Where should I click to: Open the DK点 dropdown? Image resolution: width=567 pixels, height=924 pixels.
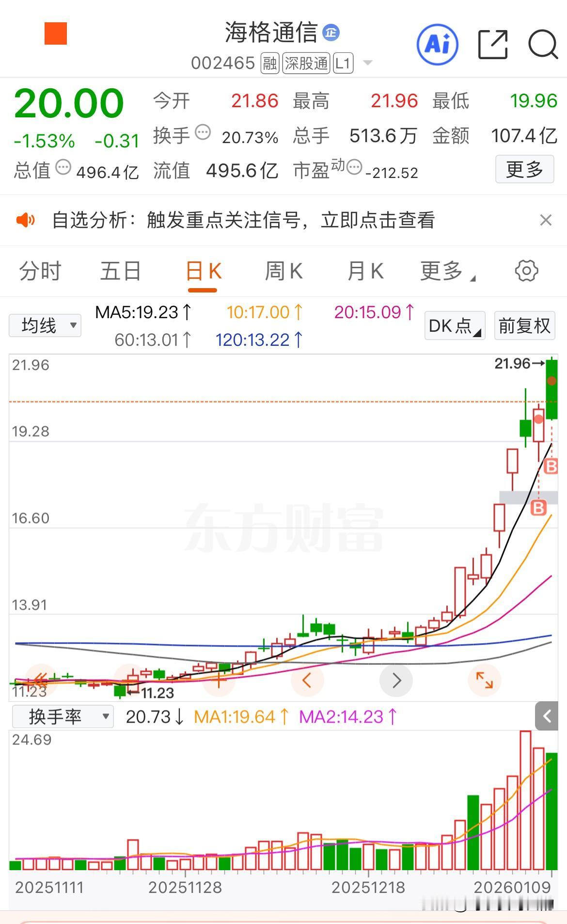click(x=455, y=325)
